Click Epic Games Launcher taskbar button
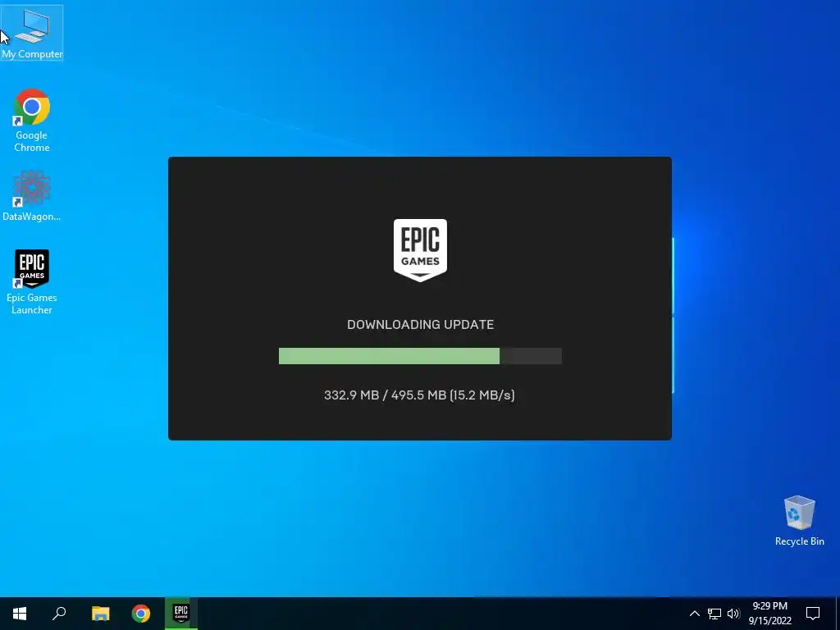The height and width of the screenshot is (630, 840). (x=181, y=614)
